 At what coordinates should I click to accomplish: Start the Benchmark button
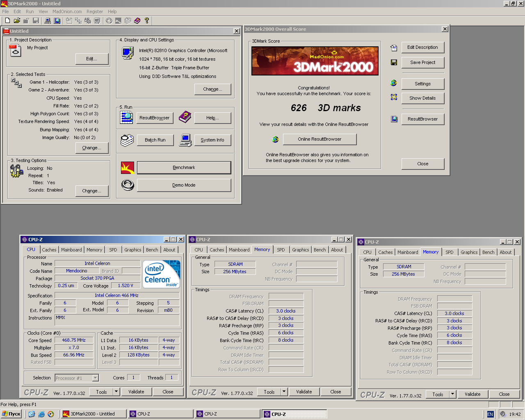pos(184,168)
